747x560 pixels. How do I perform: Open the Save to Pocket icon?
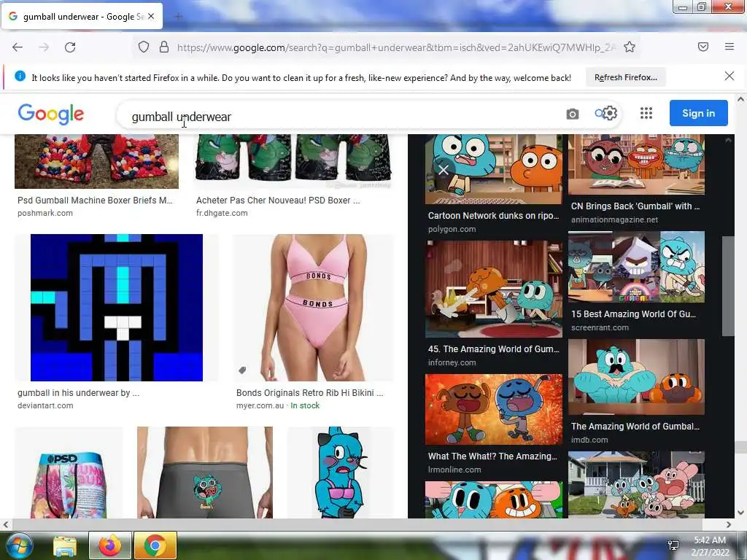tap(703, 47)
